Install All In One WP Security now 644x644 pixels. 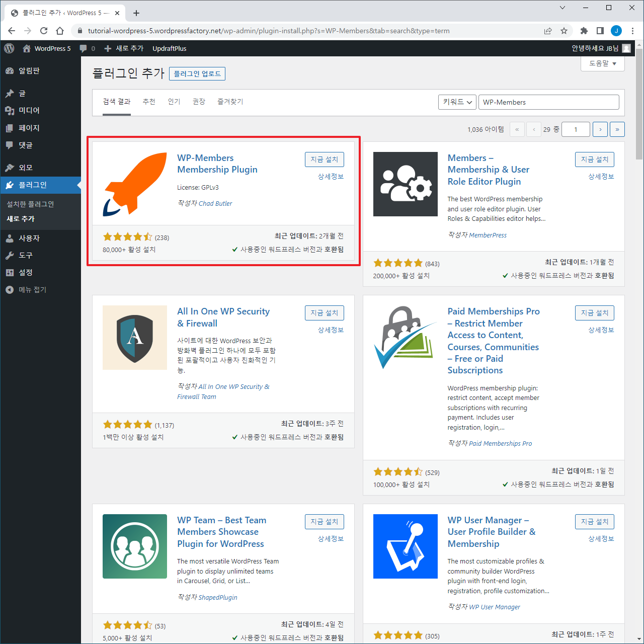pos(325,313)
